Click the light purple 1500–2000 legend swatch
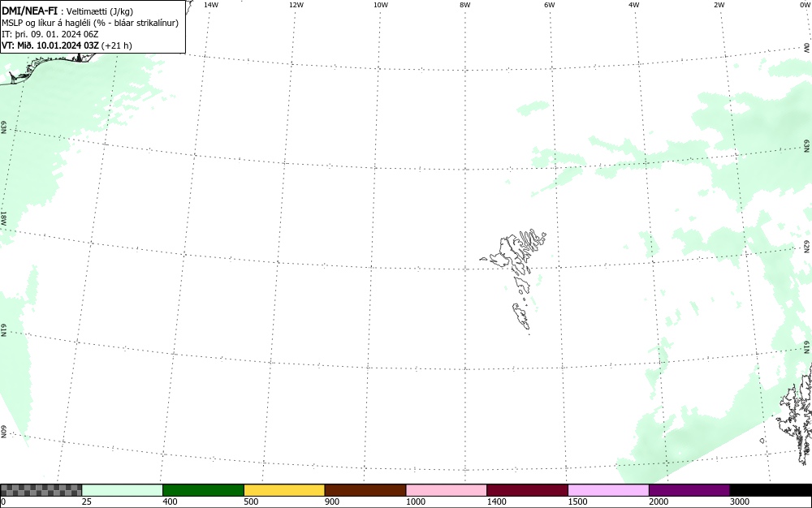Viewport: 812px width, 508px height. point(608,490)
